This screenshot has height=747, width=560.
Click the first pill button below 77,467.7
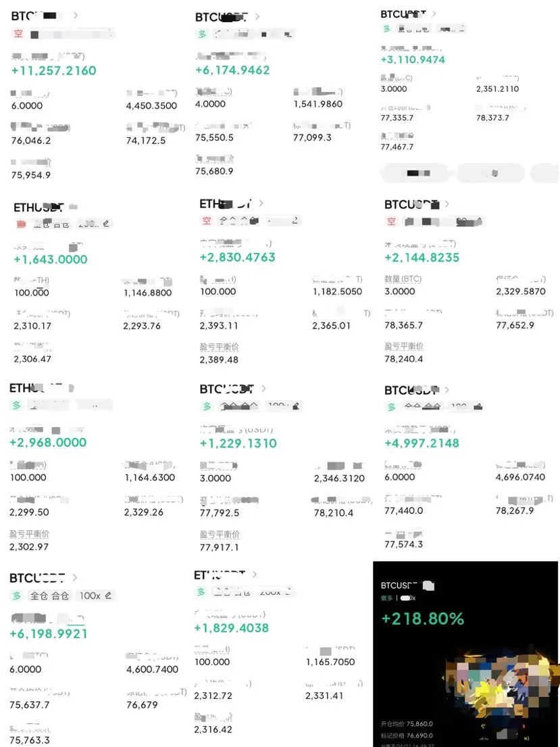(x=415, y=173)
